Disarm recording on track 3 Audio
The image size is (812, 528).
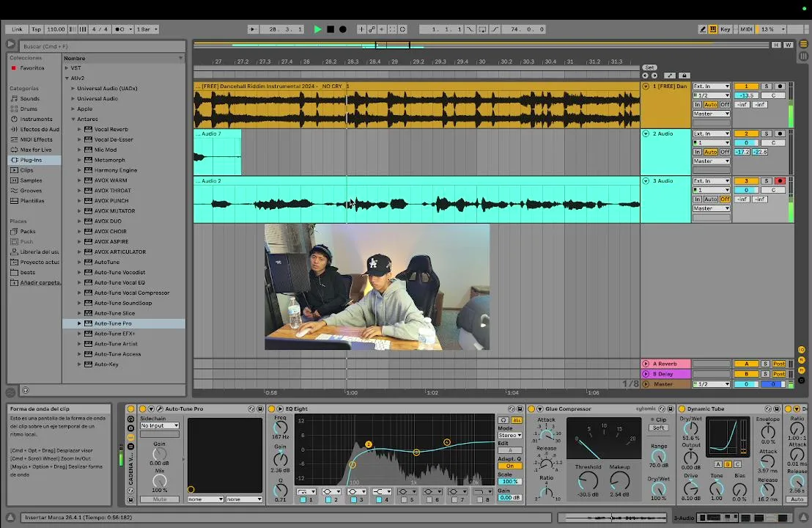tap(779, 181)
